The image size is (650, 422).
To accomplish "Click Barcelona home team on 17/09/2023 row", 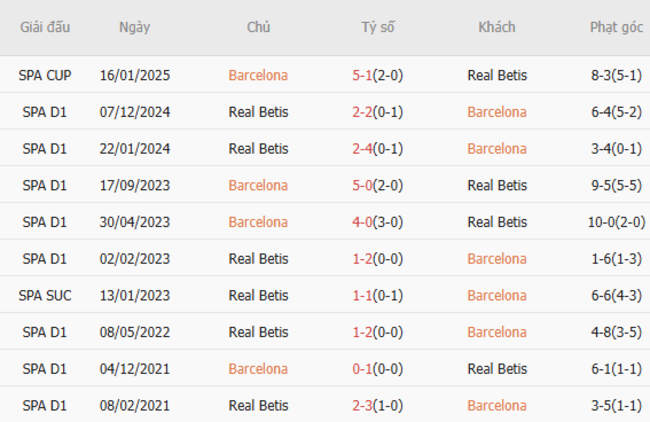I will 258,185.
